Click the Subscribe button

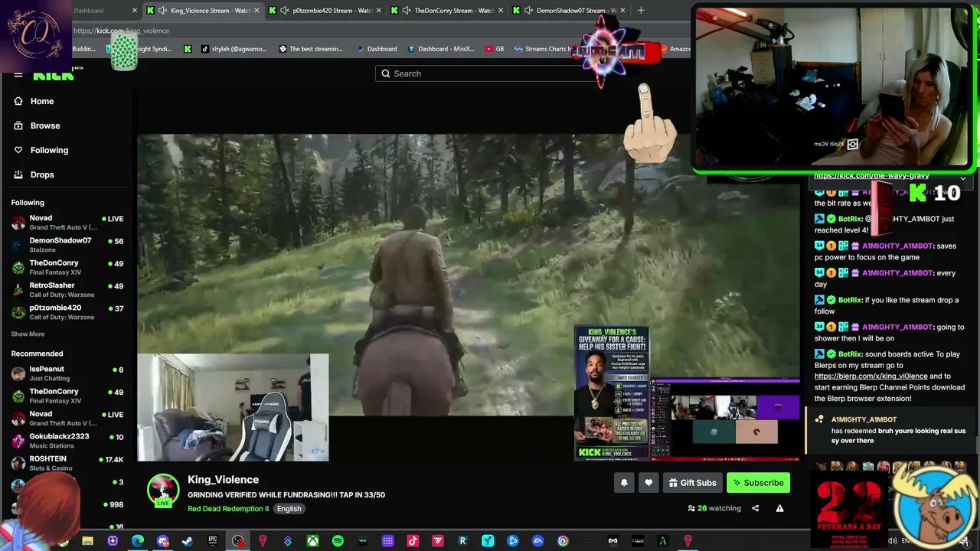tap(758, 483)
